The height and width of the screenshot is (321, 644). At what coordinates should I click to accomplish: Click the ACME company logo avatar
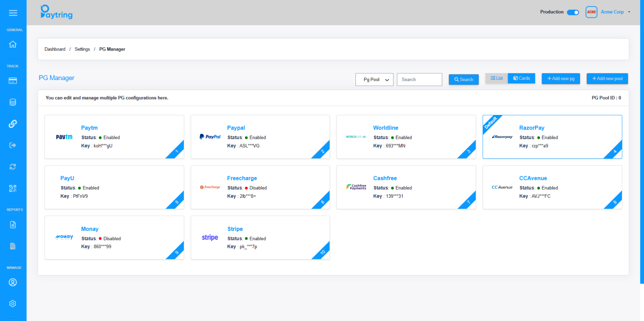coord(591,12)
